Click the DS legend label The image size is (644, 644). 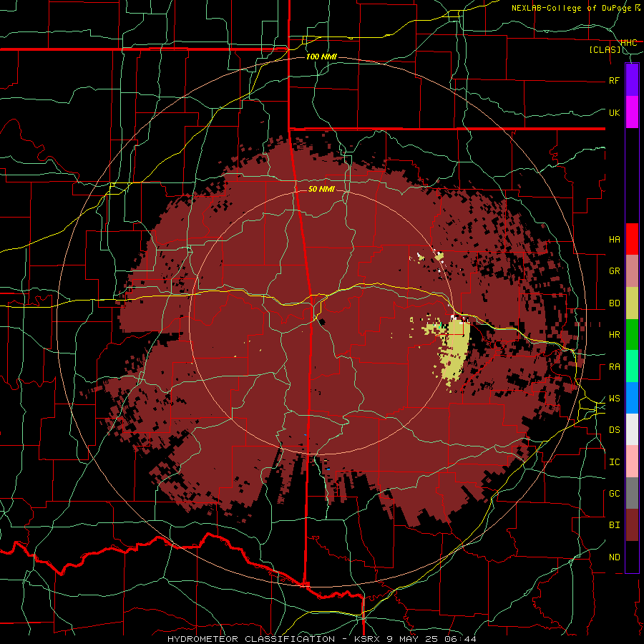[x=614, y=430]
